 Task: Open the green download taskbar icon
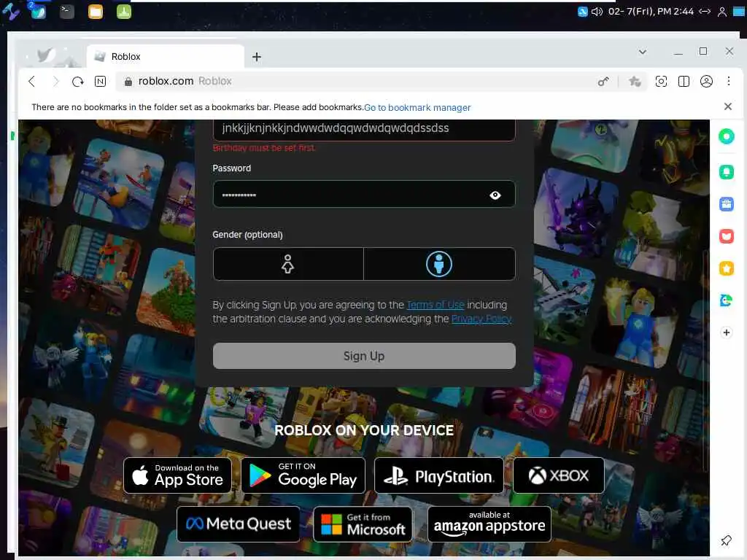124,12
